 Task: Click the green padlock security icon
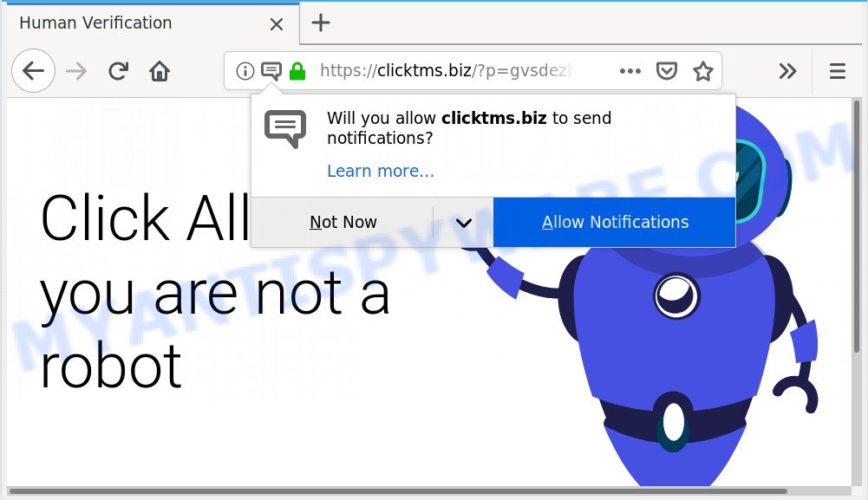tap(297, 71)
